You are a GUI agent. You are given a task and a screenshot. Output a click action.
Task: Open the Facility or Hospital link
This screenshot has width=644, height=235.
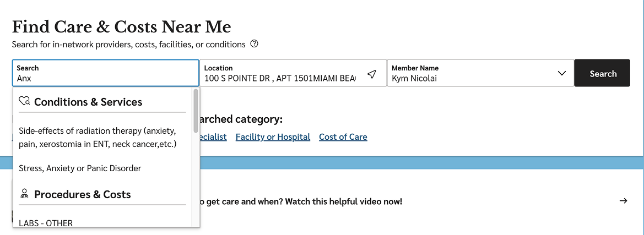[273, 137]
